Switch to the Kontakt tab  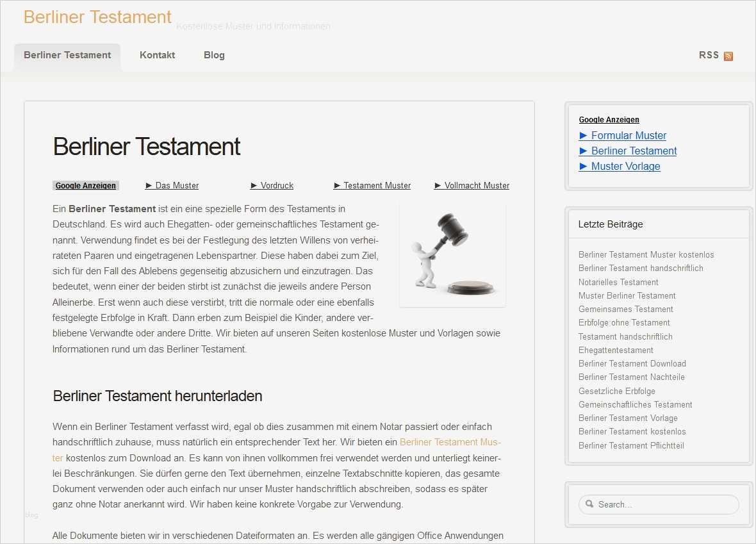pos(157,55)
